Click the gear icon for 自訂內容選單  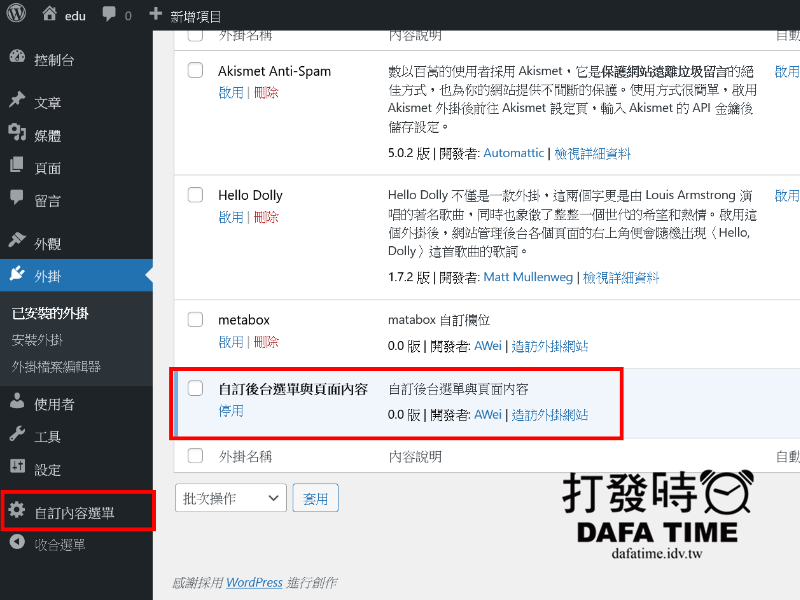click(17, 509)
